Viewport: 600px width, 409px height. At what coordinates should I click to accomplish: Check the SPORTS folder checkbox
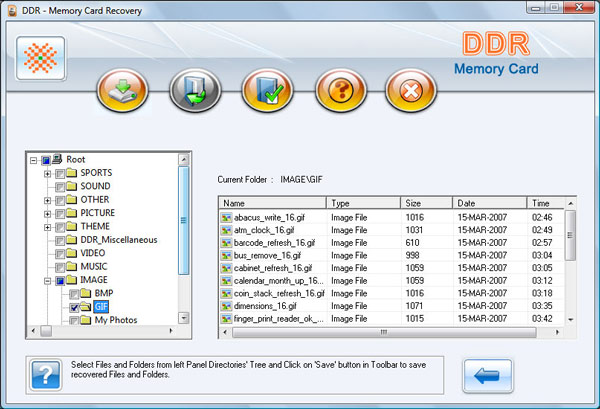coord(60,174)
